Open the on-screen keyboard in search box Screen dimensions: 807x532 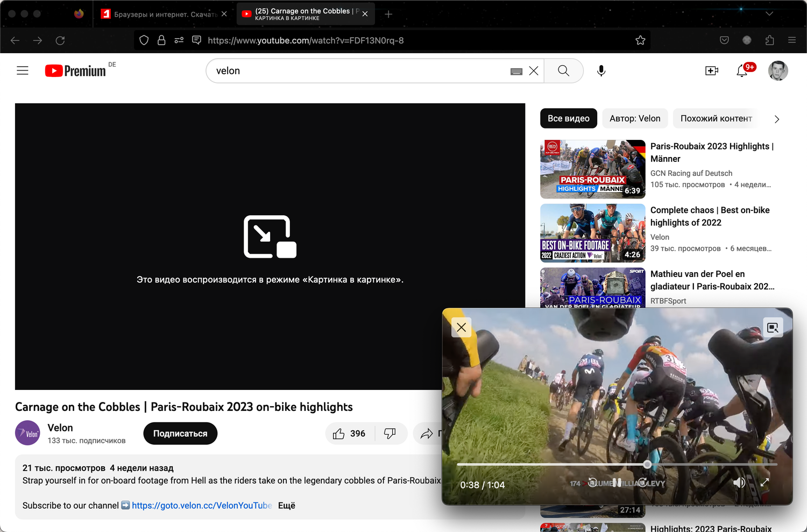coord(516,71)
